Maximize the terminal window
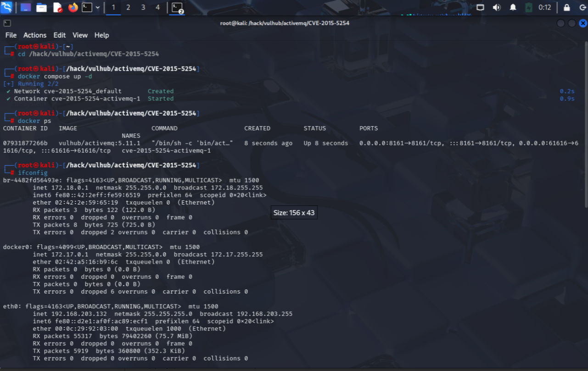 click(572, 23)
